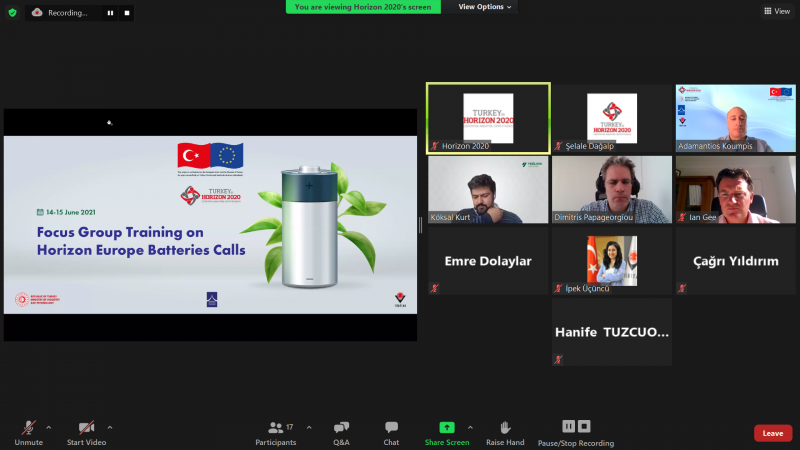Screen dimensions: 800x450
Task: Click the Focus Group Training slide title
Action: click(x=141, y=241)
